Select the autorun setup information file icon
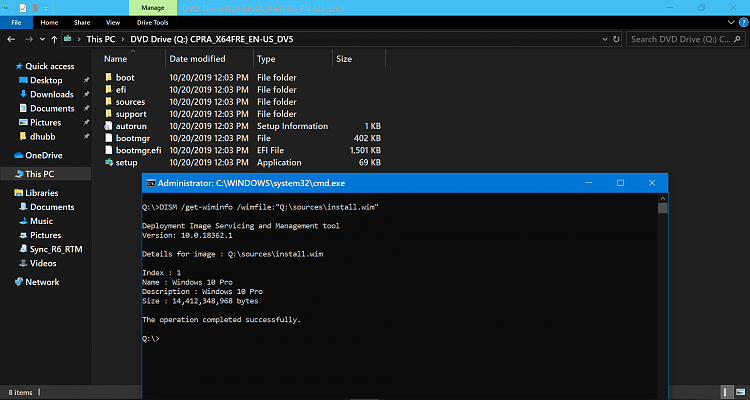The height and width of the screenshot is (400, 750). (x=109, y=126)
